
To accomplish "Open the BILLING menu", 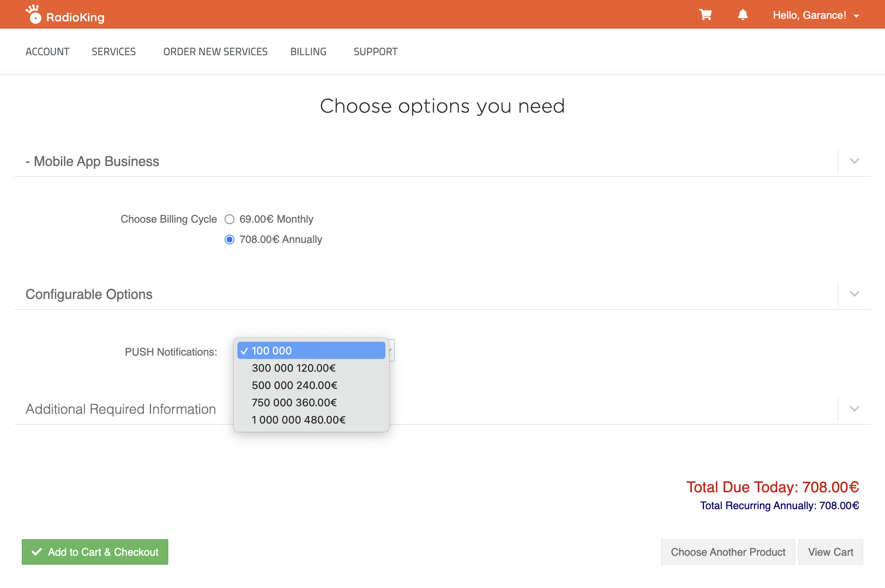I will point(308,51).
